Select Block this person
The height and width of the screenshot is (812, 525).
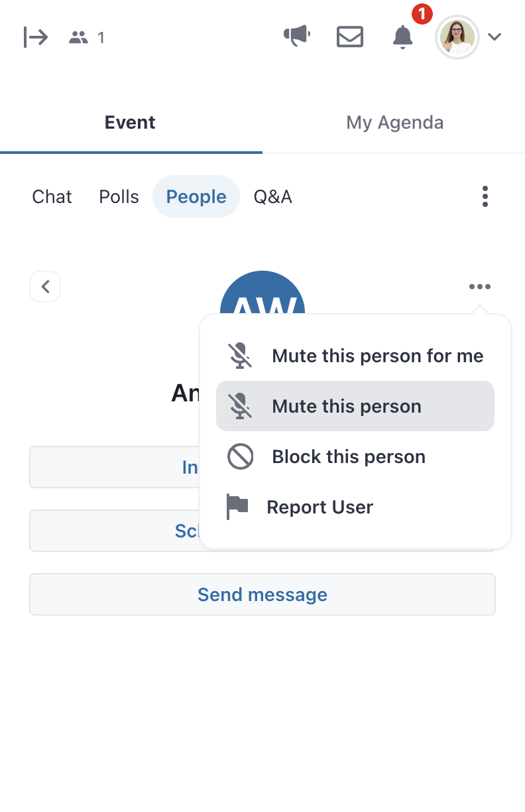(x=355, y=457)
